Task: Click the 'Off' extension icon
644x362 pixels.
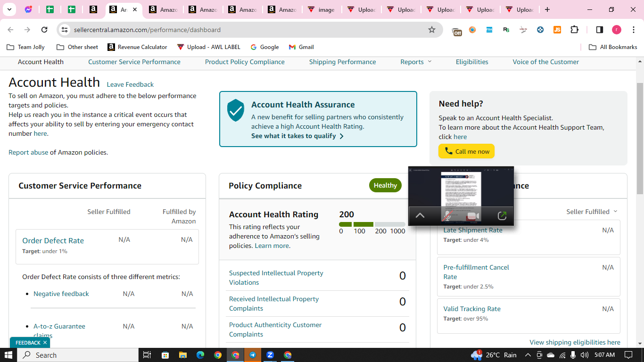Action: (x=456, y=31)
